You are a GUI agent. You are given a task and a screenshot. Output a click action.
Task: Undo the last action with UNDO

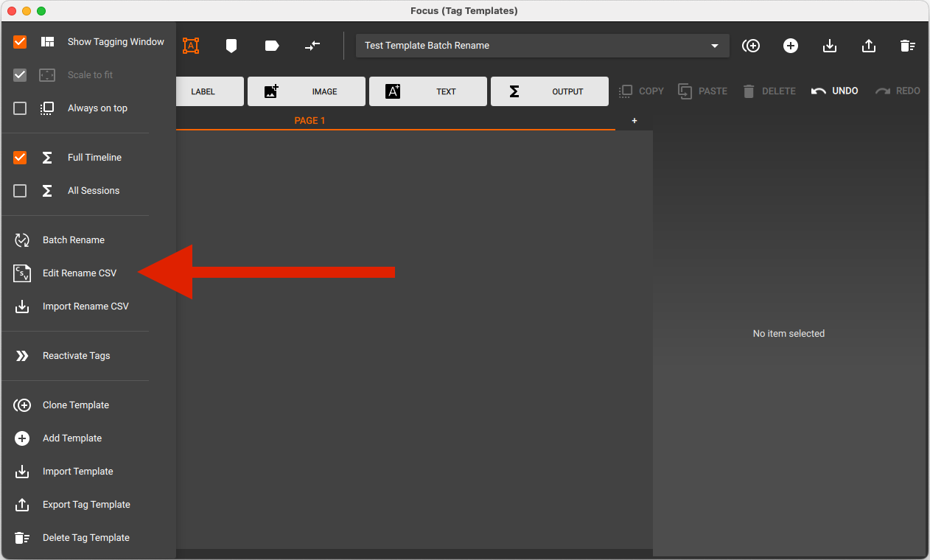click(x=835, y=91)
